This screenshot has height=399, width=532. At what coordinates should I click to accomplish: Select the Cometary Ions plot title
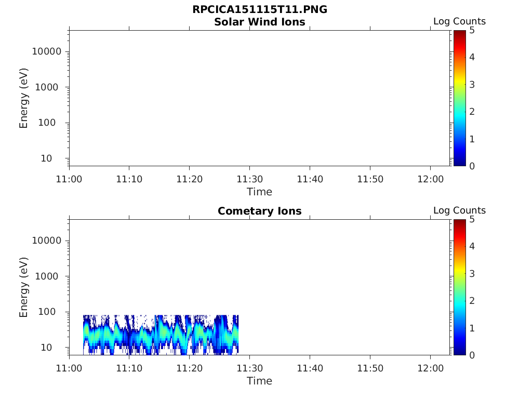[x=260, y=211]
